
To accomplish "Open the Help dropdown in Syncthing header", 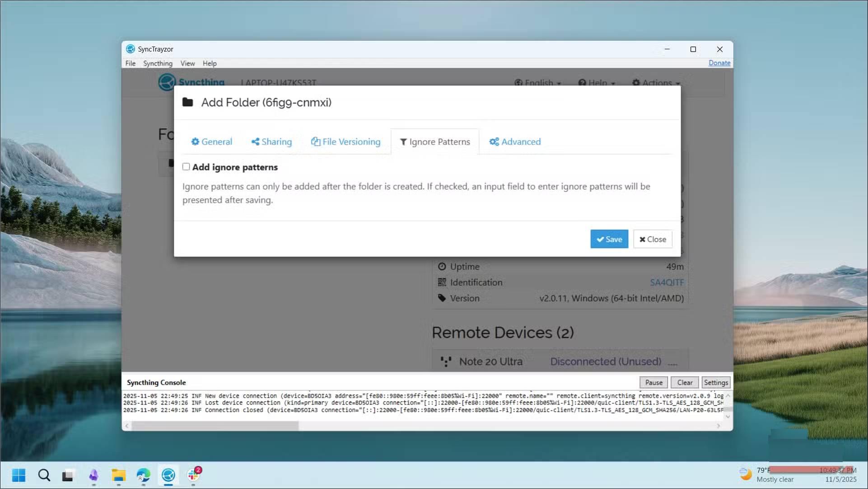I will pos(597,83).
